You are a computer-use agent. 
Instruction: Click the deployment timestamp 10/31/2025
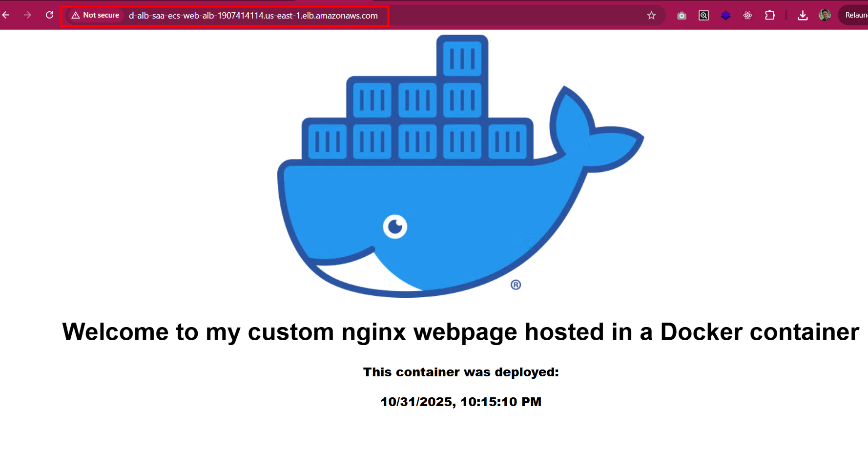point(460,402)
